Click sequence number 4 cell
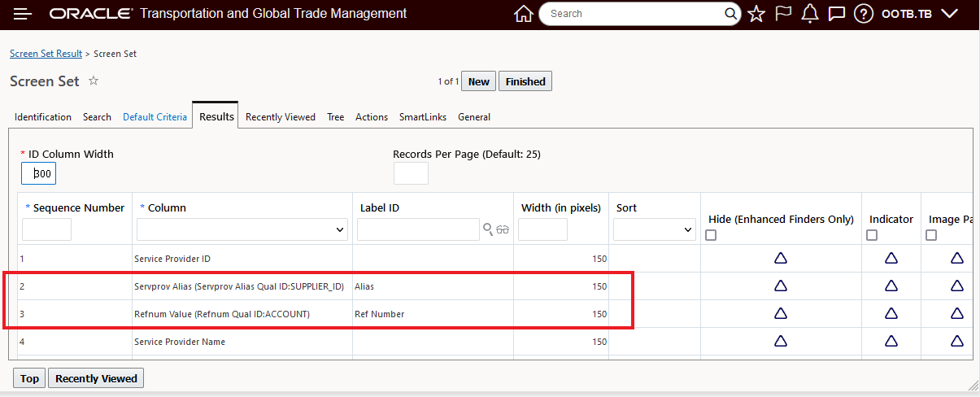 coord(75,342)
